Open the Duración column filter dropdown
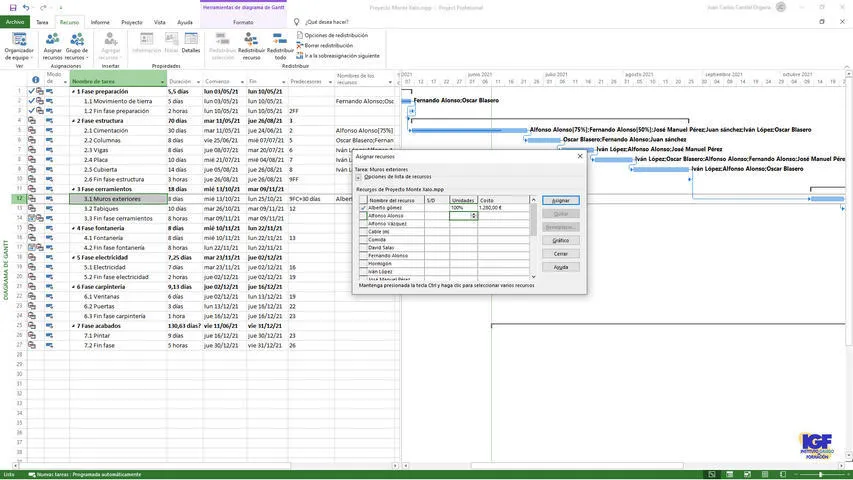Image resolution: width=853 pixels, height=480 pixels. pos(198,82)
